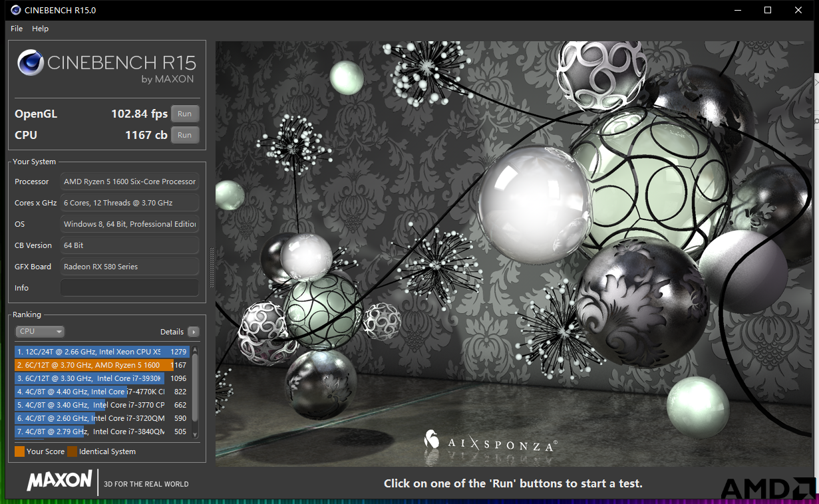
Task: Run the OpenGL benchmark test
Action: pos(185,114)
